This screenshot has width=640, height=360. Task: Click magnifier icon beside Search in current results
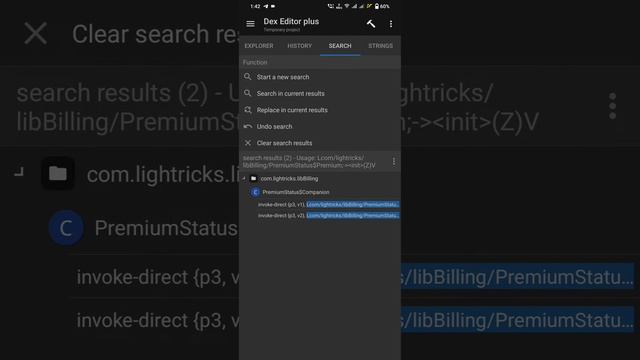pos(247,93)
